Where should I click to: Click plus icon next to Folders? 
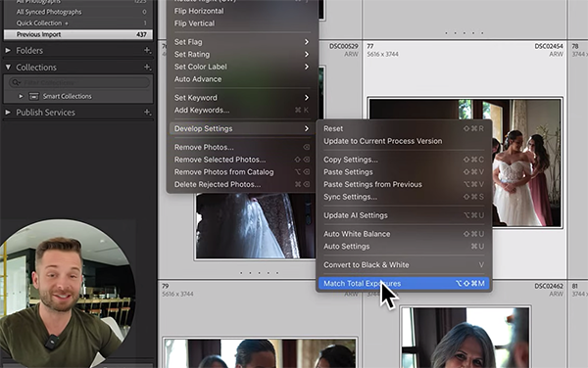147,50
